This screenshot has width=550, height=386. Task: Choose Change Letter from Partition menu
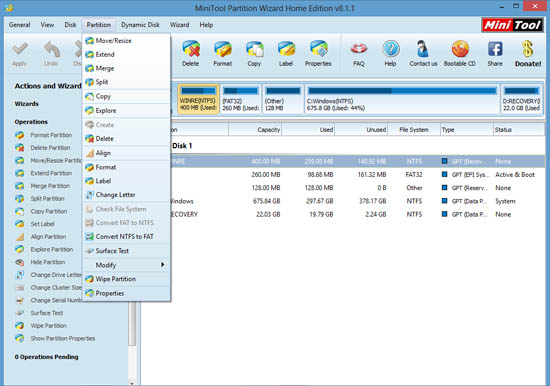tap(126, 194)
